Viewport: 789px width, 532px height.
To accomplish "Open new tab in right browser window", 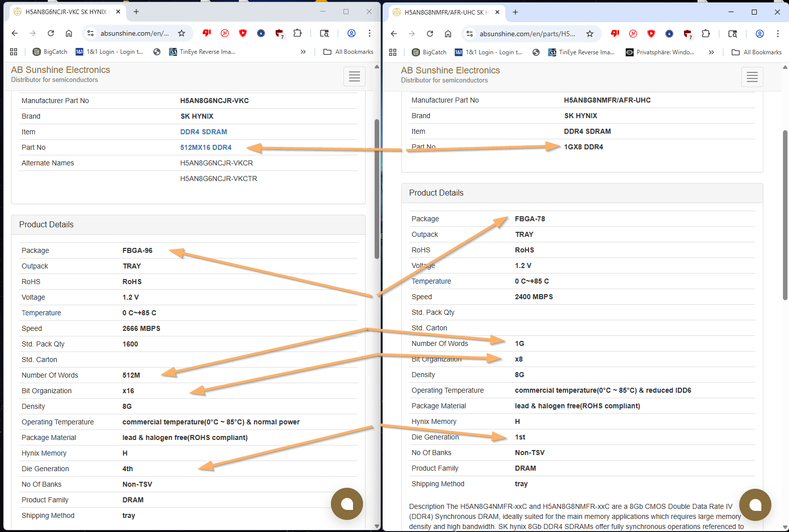I will [515, 12].
